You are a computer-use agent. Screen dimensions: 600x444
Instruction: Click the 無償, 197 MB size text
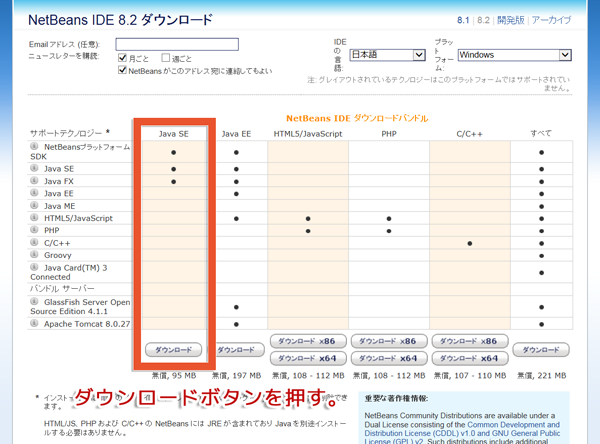[236, 375]
